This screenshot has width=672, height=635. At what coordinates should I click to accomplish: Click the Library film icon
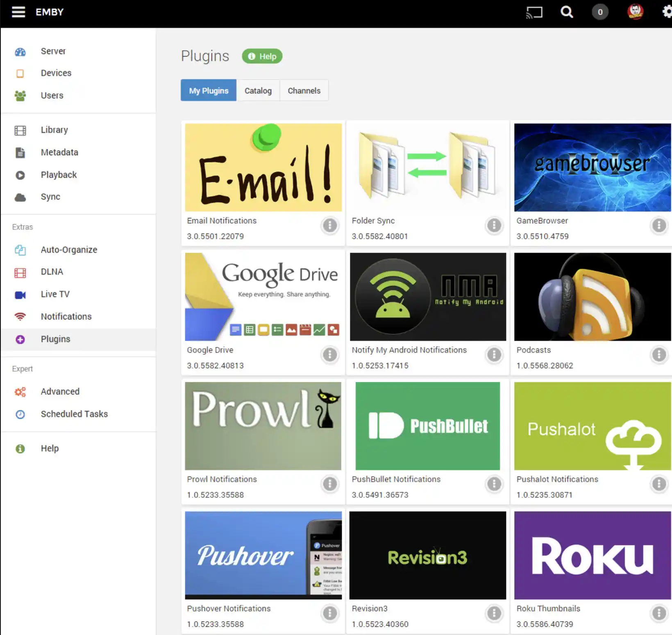[20, 130]
